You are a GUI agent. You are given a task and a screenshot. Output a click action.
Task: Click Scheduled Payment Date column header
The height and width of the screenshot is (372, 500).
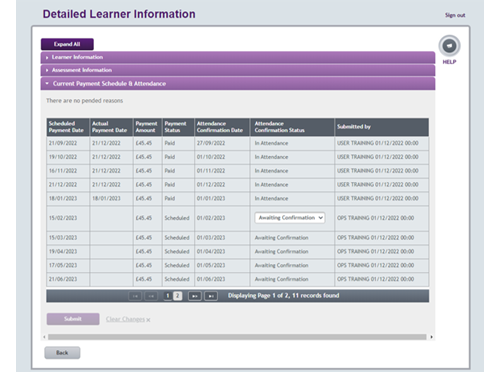click(x=68, y=127)
